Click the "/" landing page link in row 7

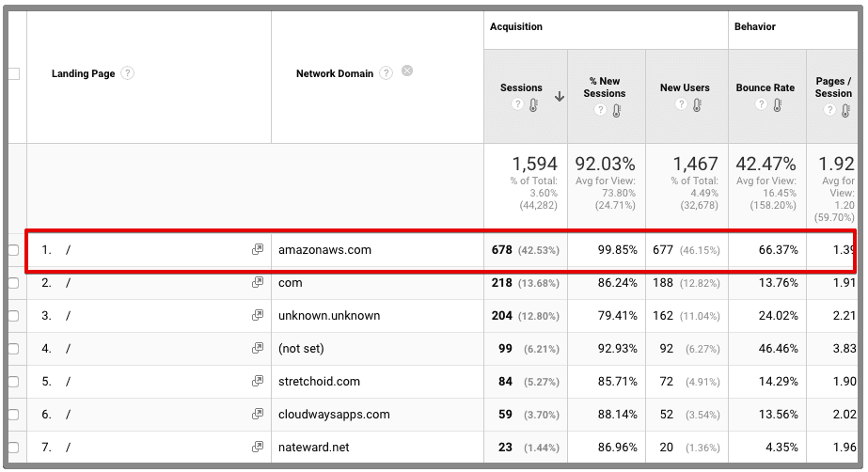coord(68,448)
